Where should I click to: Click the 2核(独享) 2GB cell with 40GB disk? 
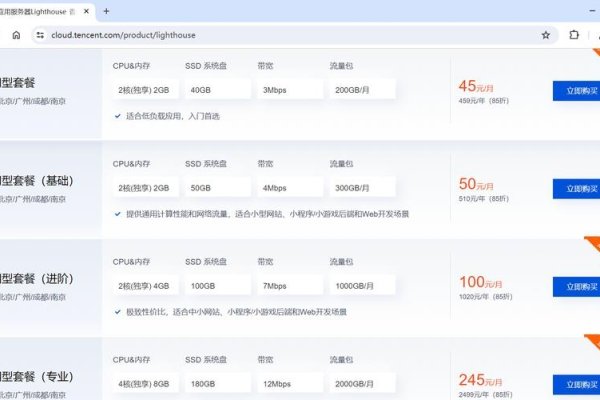(x=145, y=90)
